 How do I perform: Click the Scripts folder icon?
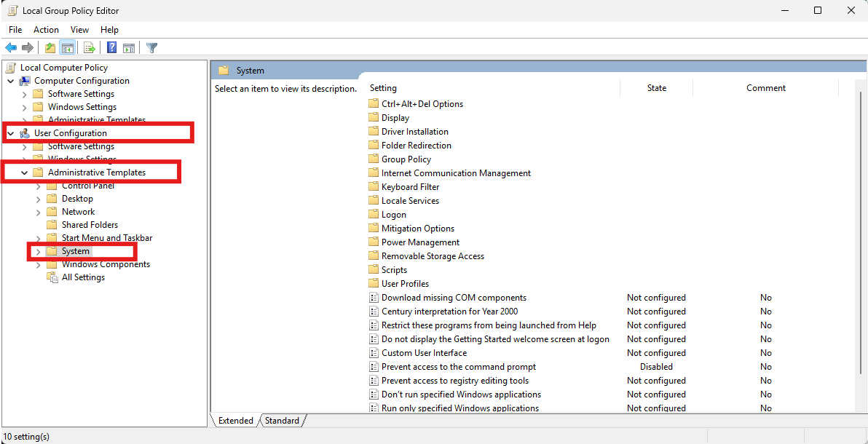[374, 269]
